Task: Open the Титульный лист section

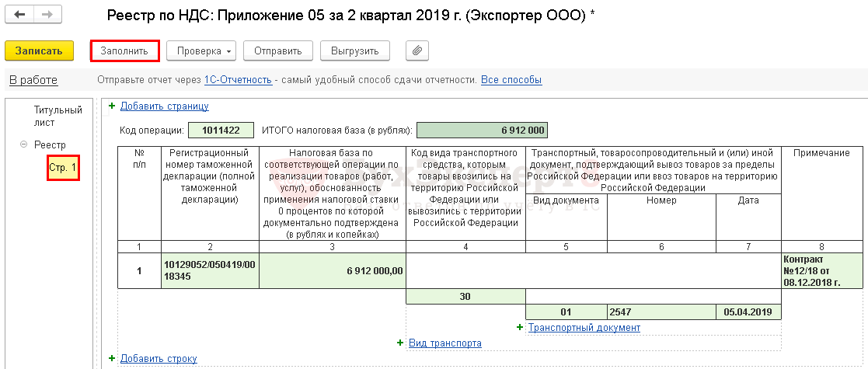Action: click(58, 117)
